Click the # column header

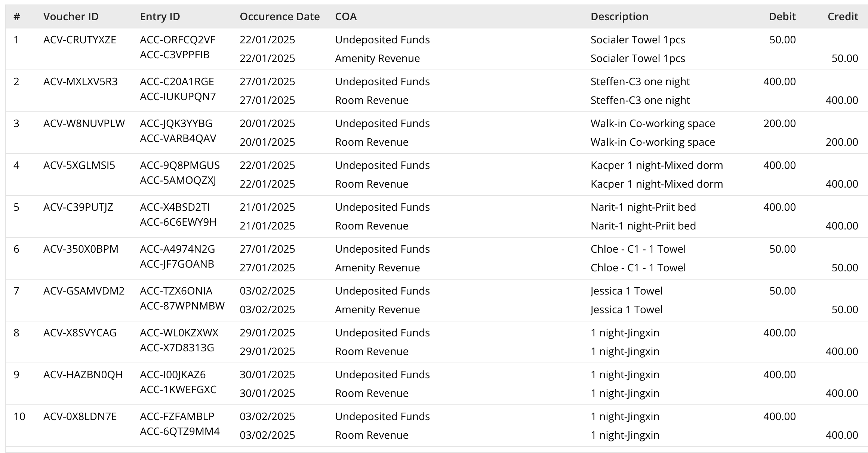click(16, 16)
